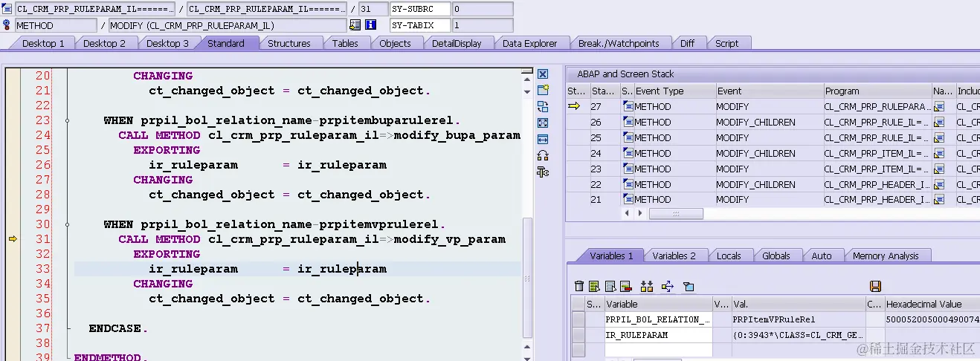Screen dimensions: 980x361
Task: Select row selector for PRPIL_BOL_RELATION variable
Action: [x=578, y=319]
